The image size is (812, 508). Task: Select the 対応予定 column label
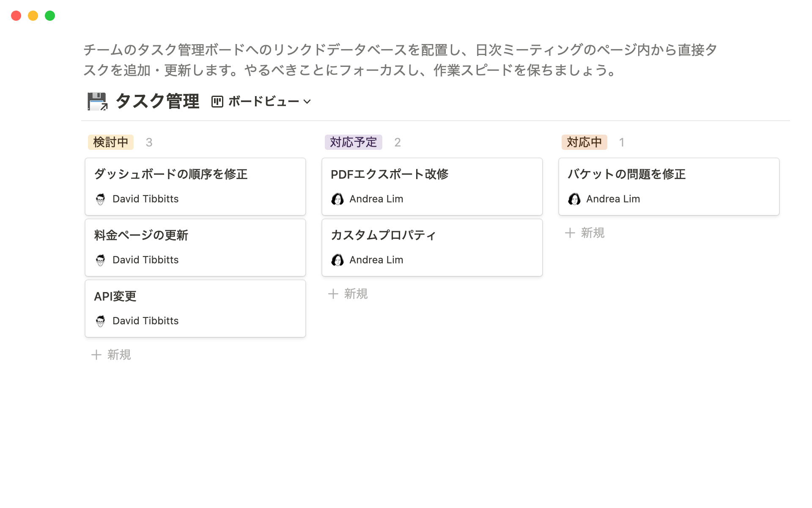353,142
